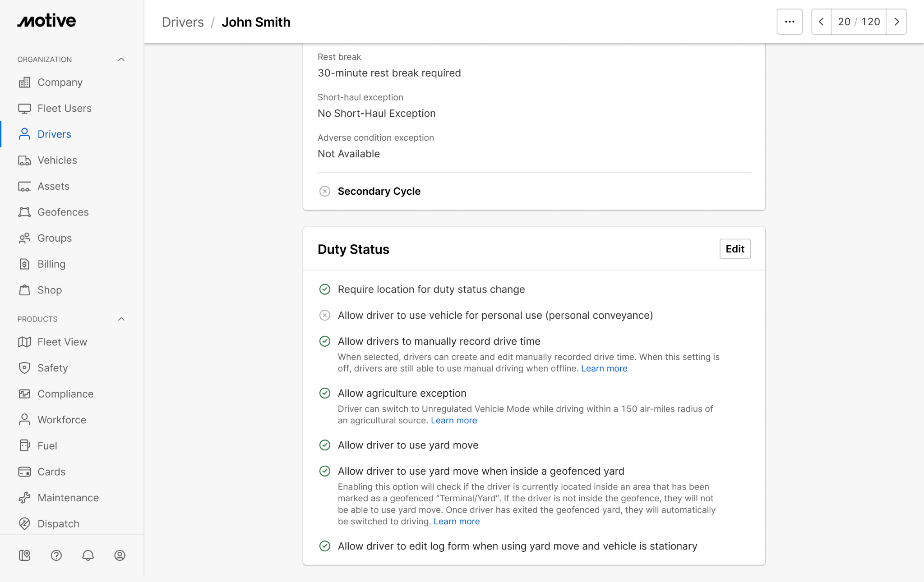Open the user profile icon
The image size is (924, 582).
click(120, 555)
